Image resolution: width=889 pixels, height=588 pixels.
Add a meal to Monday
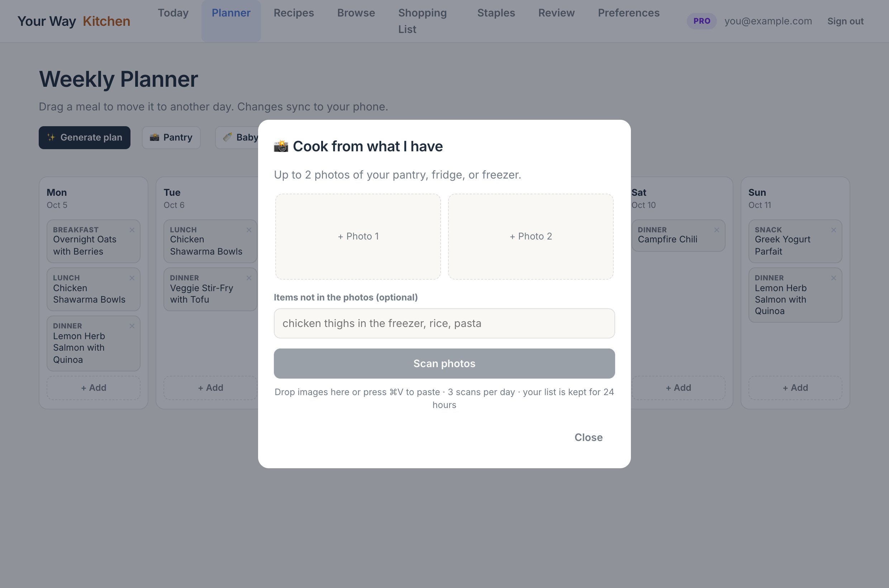pyautogui.click(x=94, y=388)
